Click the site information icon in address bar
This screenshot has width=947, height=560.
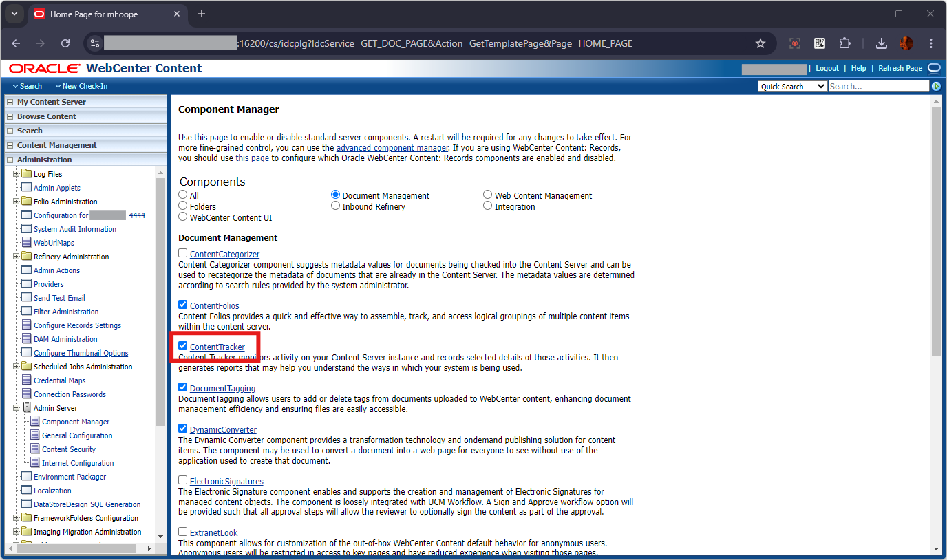point(95,43)
